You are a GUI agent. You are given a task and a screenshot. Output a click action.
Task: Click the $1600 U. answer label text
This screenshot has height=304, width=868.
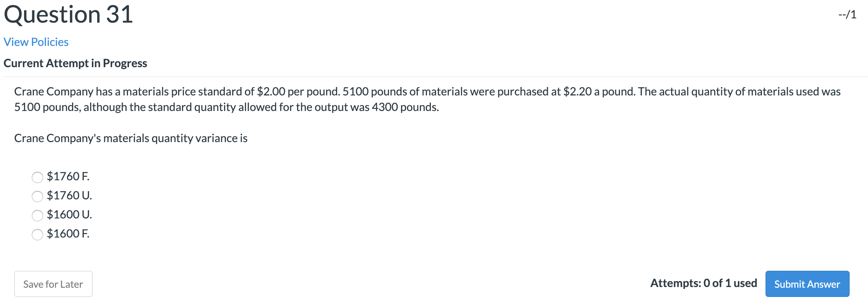point(69,215)
